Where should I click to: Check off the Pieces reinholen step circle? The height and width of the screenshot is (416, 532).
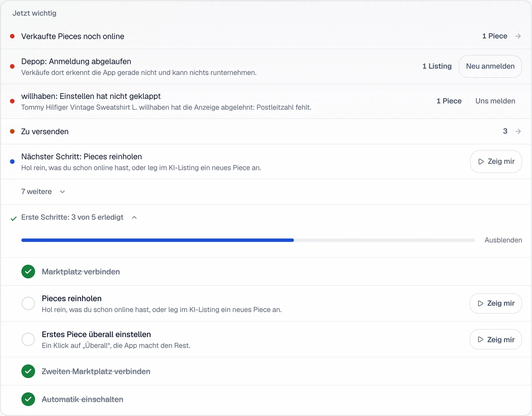click(28, 303)
